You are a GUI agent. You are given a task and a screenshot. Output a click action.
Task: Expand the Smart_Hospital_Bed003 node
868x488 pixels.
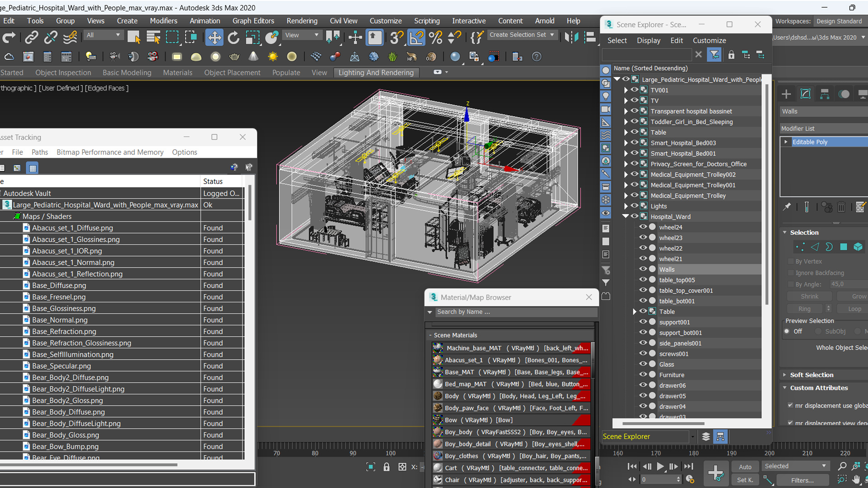pyautogui.click(x=626, y=143)
